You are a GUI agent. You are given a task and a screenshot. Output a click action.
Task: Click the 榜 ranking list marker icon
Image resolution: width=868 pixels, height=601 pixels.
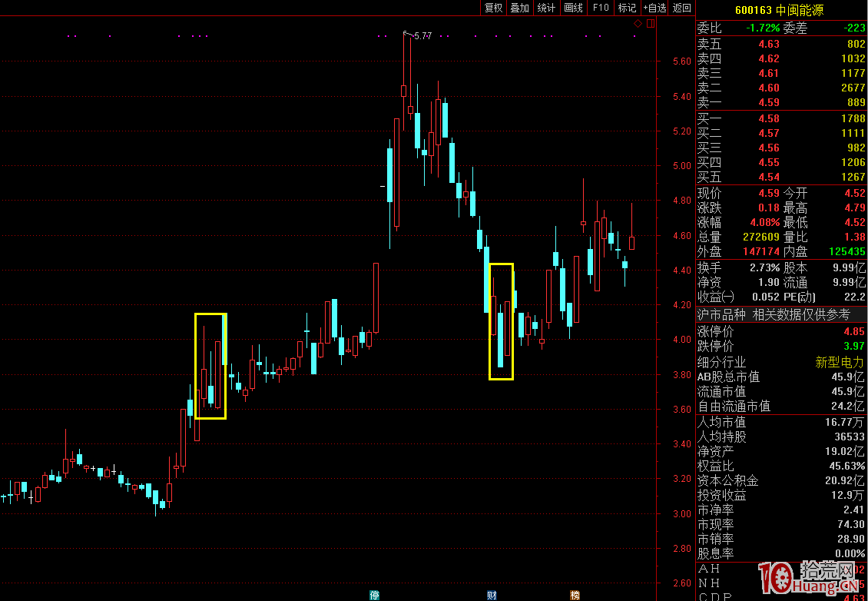point(575,596)
